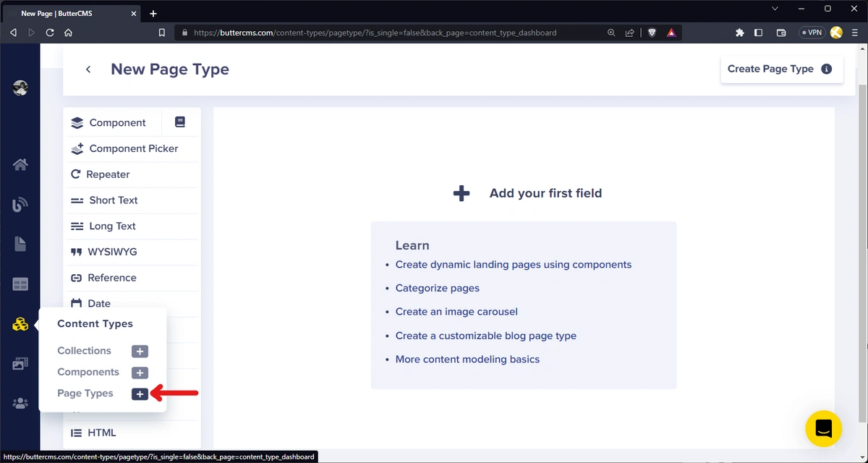Open the browser profile menu
This screenshot has width=868, height=463.
(x=837, y=33)
